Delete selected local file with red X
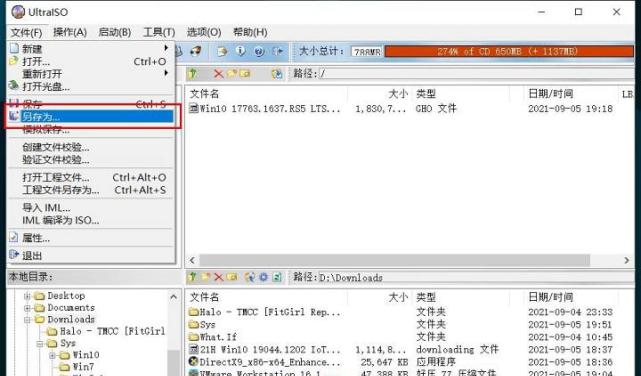 tap(219, 277)
